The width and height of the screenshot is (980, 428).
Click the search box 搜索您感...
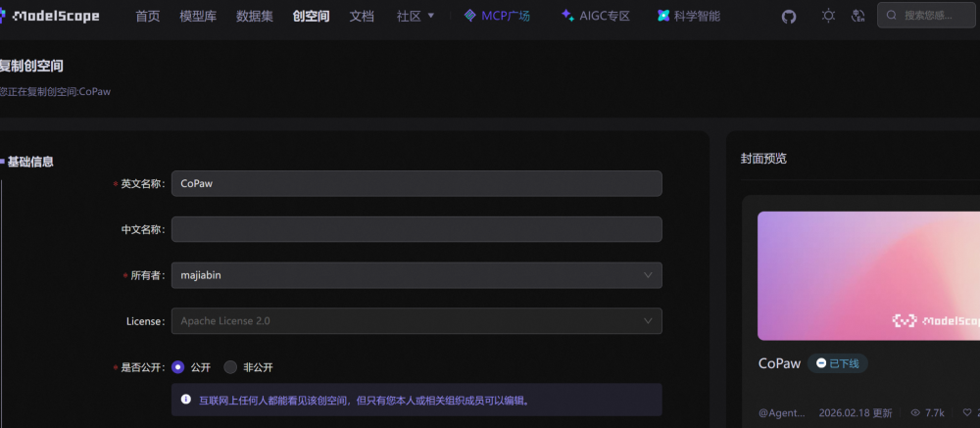click(x=926, y=15)
